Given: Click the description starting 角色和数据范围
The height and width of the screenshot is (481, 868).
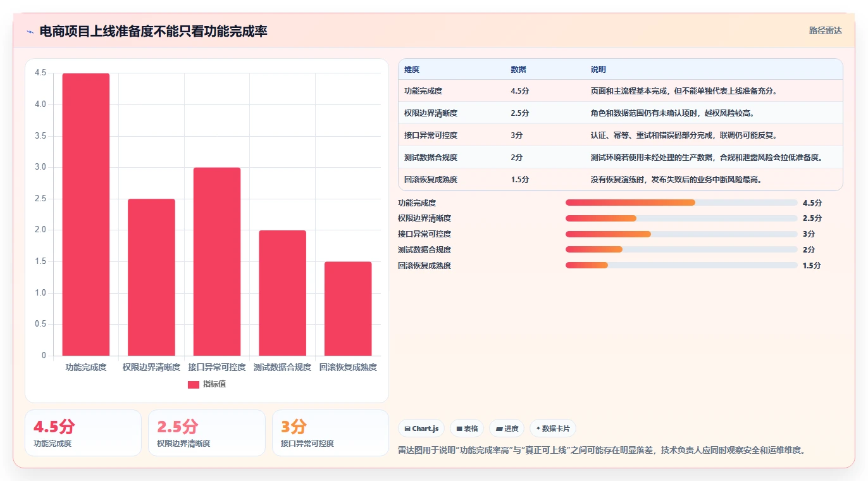Looking at the screenshot, I should 673,113.
